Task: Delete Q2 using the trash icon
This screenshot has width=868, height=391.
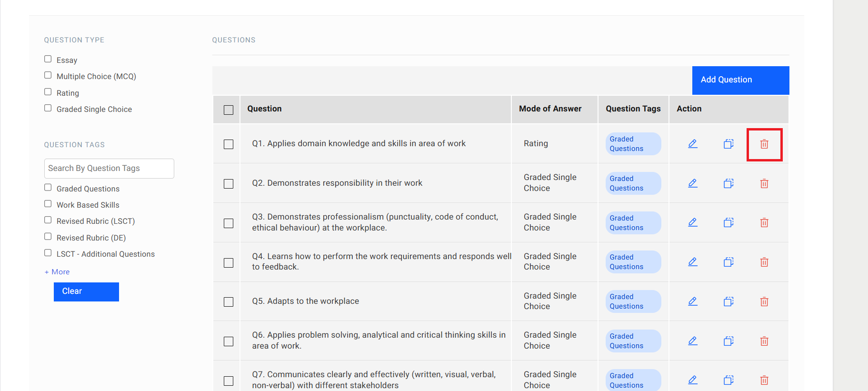Action: coord(764,183)
